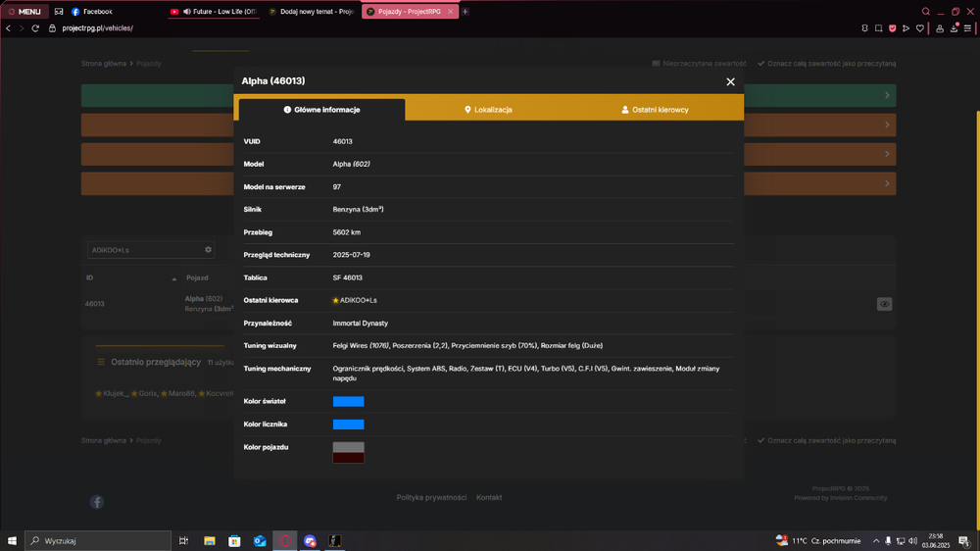Viewport: 980px width, 551px height.
Task: Click the Kolor pojazdu gray swatch
Action: (x=348, y=447)
